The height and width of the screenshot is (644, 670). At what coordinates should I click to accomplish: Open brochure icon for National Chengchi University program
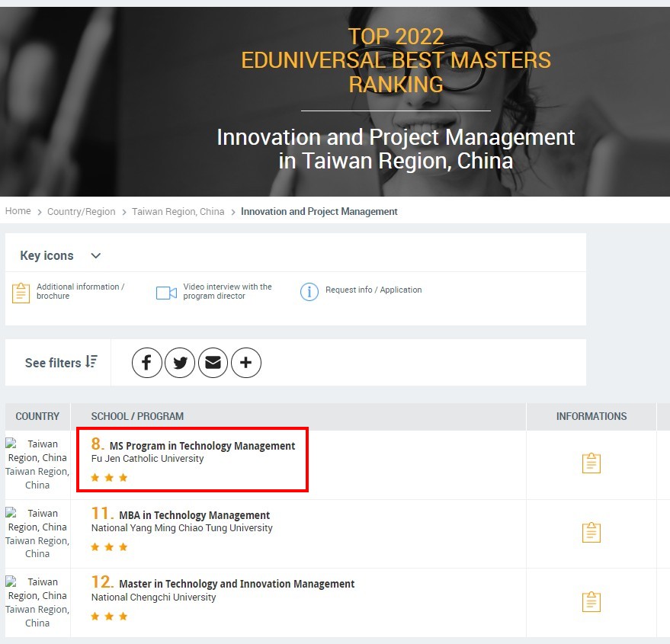point(591,601)
